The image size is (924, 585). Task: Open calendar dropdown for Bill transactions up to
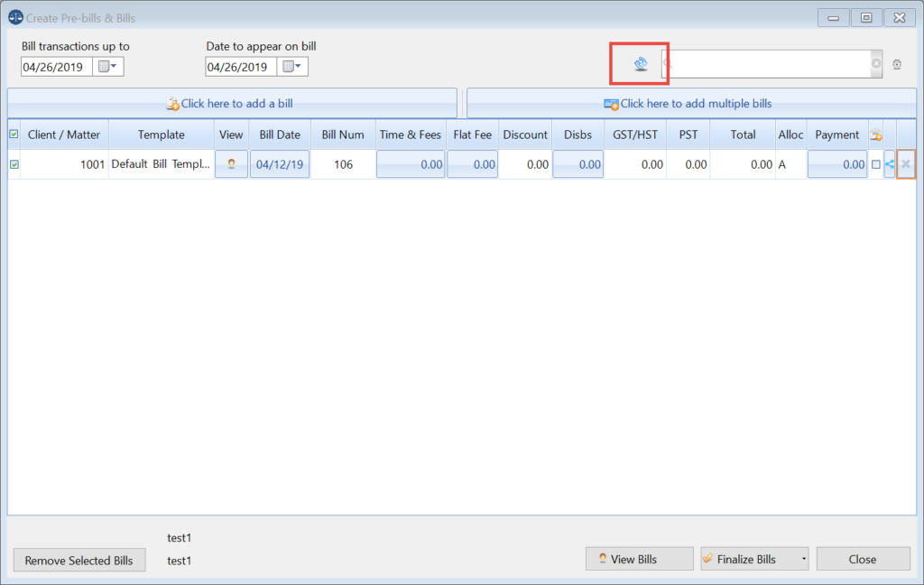[108, 67]
